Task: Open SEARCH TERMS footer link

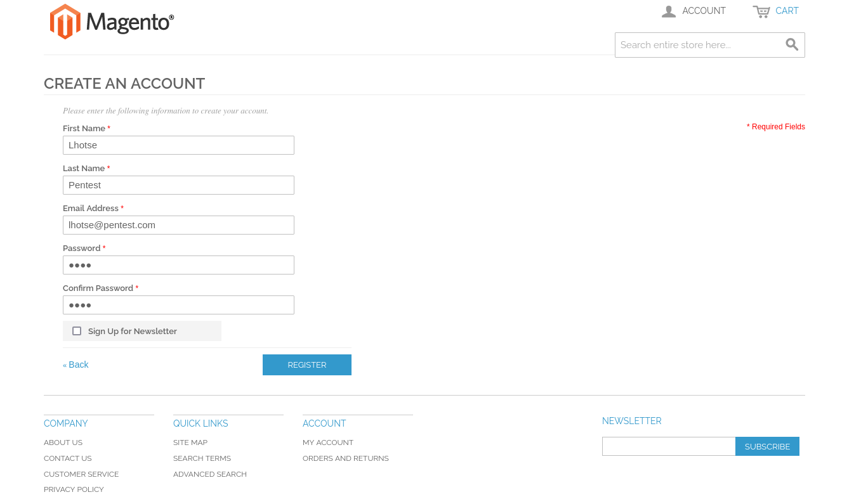Action: click(202, 458)
